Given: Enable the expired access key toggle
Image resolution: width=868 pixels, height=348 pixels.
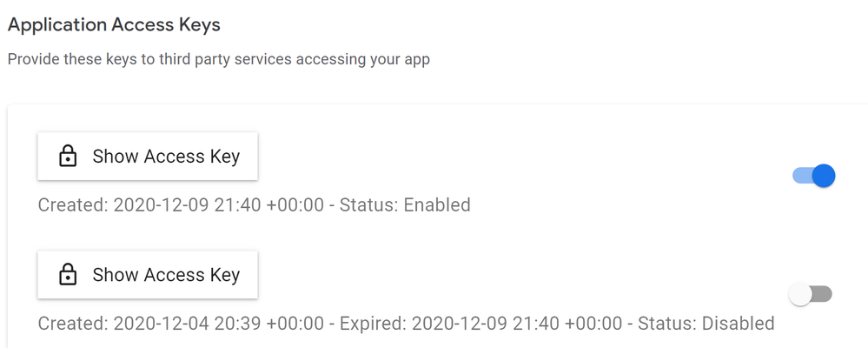Looking at the screenshot, I should [811, 294].
